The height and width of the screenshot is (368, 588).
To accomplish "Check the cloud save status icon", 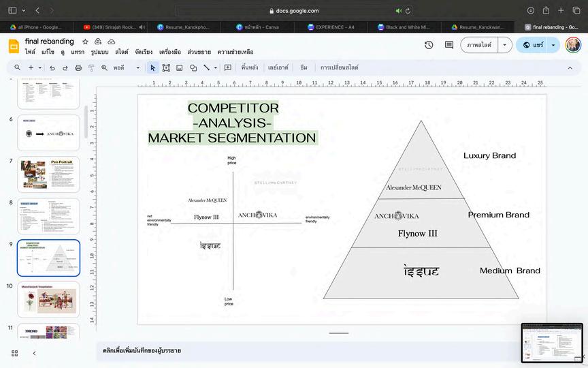I will click(112, 42).
